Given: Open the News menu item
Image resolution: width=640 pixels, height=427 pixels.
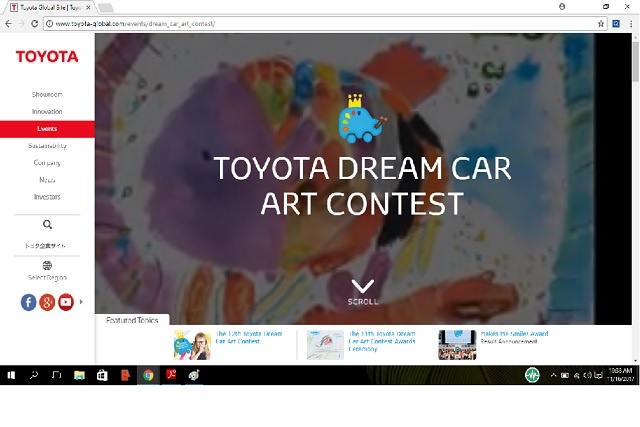Looking at the screenshot, I should pyautogui.click(x=47, y=180).
